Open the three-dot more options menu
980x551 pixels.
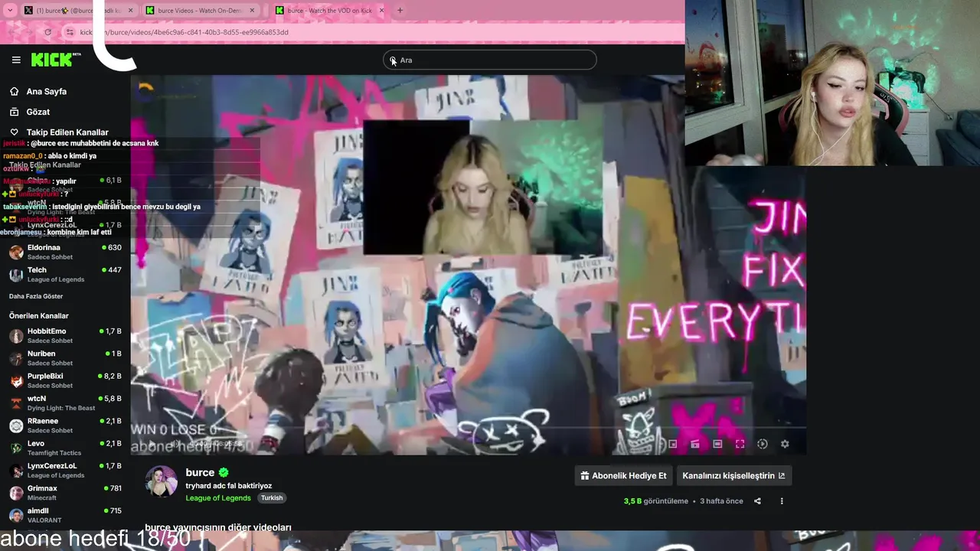782,501
